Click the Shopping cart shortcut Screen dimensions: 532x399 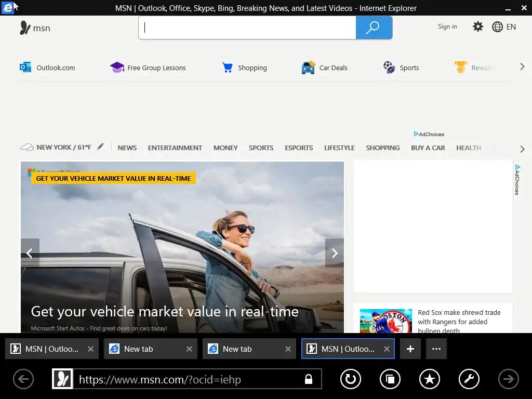coord(244,68)
